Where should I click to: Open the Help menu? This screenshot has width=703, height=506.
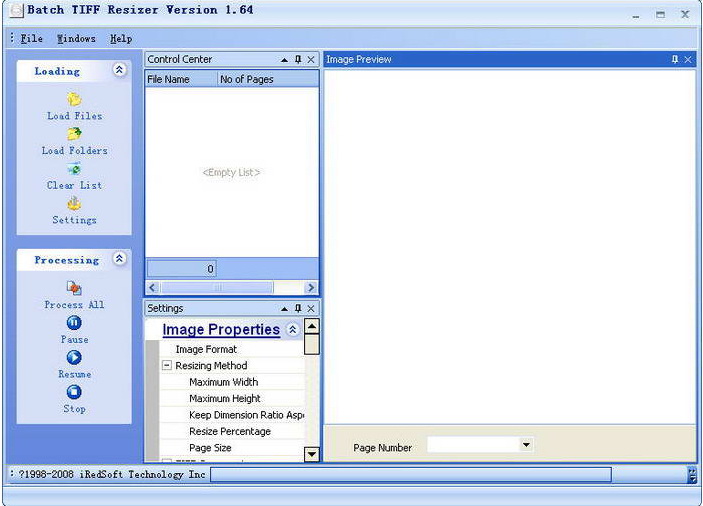(121, 39)
